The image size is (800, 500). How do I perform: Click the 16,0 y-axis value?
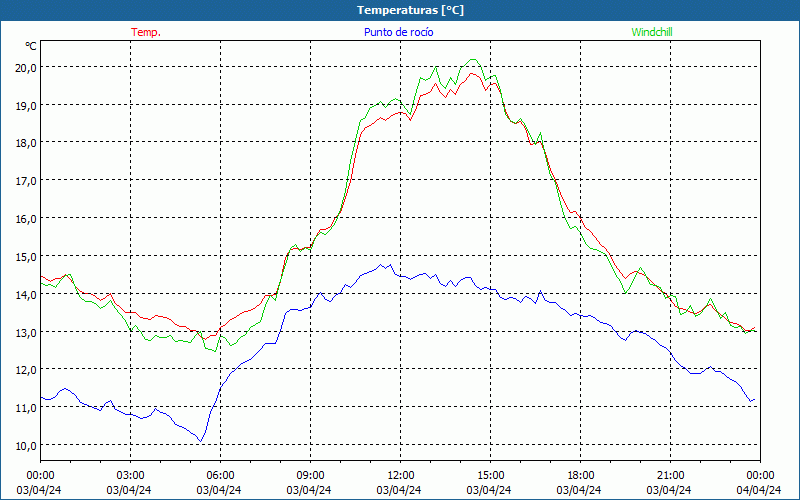pos(26,218)
